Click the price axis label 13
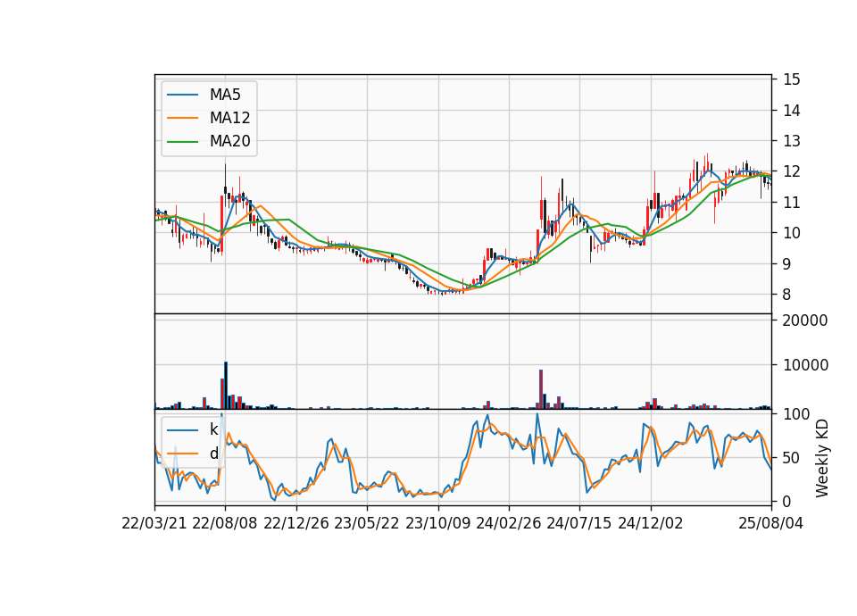857x616 pixels. point(792,141)
